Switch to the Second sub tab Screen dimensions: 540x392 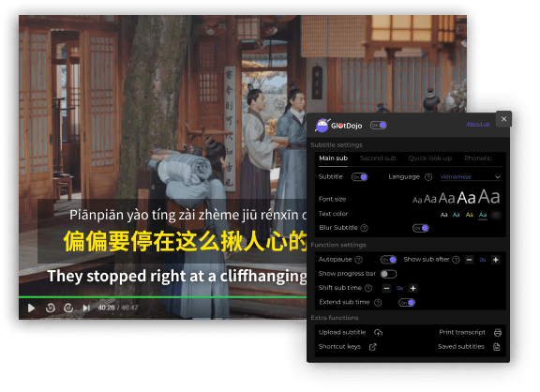[x=378, y=158]
